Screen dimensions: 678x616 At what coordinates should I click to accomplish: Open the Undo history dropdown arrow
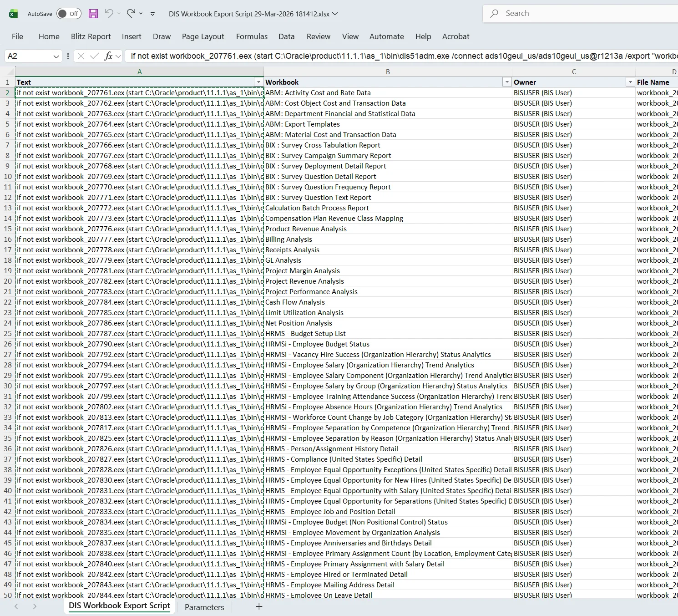(119, 14)
